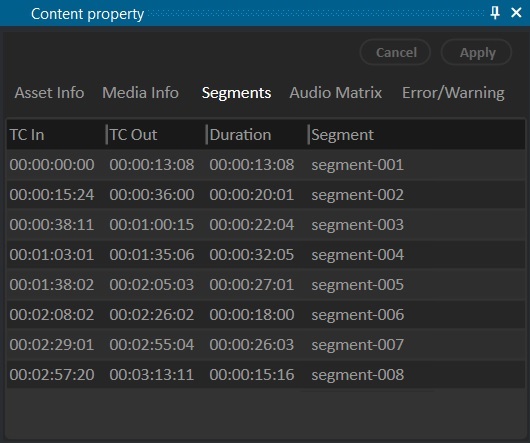Open the Media Info tab
Image resolution: width=530 pixels, height=443 pixels.
[140, 93]
